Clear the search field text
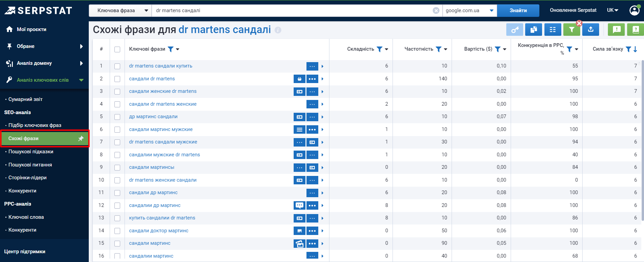The width and height of the screenshot is (644, 262). (436, 10)
